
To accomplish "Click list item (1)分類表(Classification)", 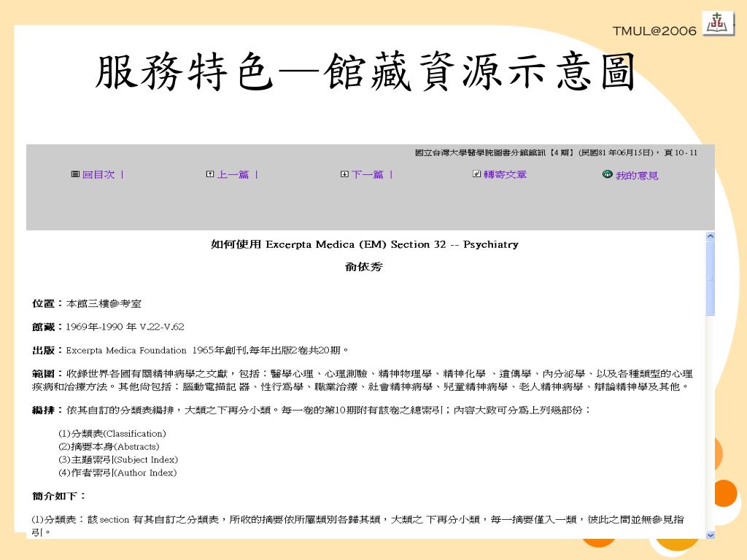I will 112,434.
